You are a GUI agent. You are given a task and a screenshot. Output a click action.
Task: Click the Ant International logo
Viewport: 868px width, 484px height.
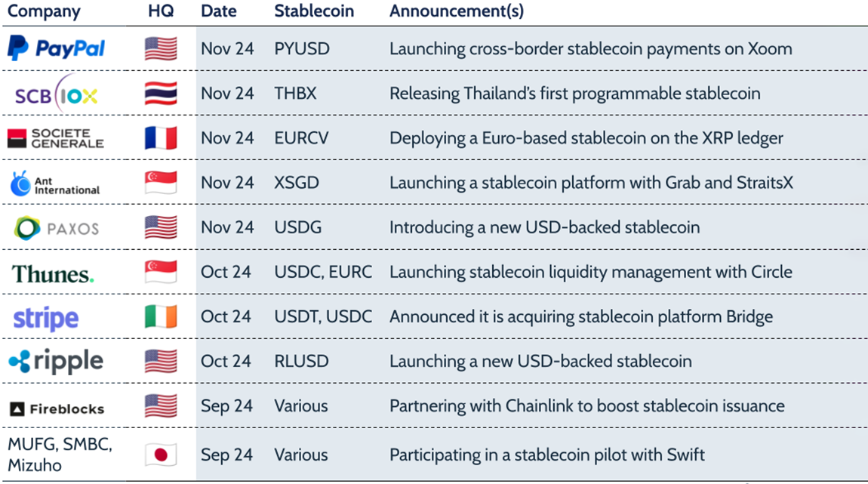tap(55, 183)
